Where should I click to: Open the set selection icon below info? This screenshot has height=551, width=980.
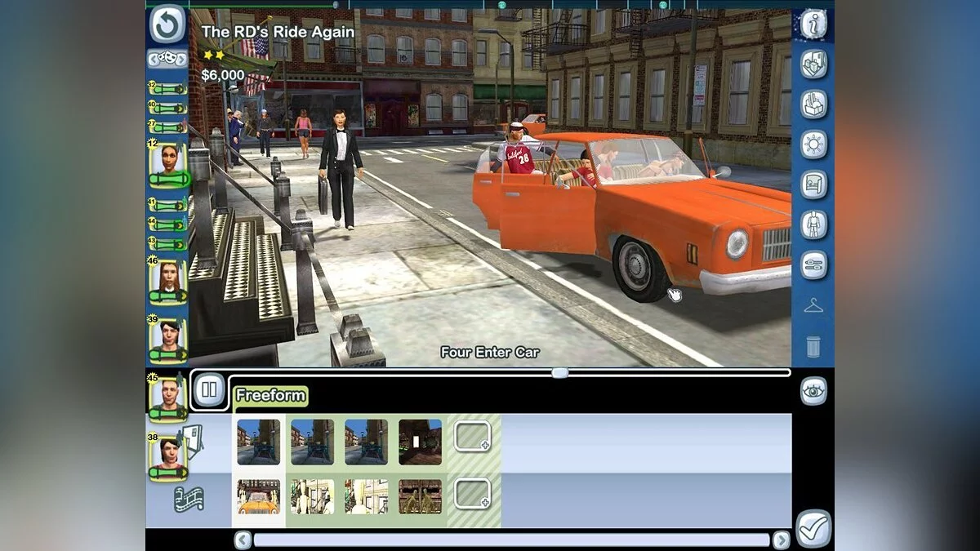[x=813, y=64]
